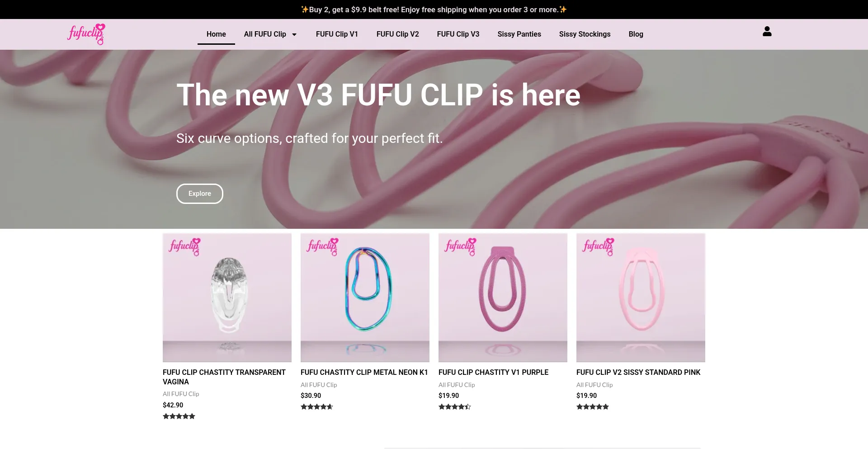Open the V2 standard pink product image
This screenshot has height=449, width=868.
click(641, 298)
